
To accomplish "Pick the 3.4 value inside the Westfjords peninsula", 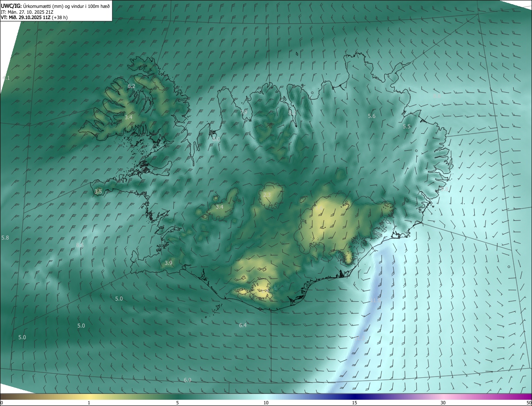I will (x=128, y=117).
